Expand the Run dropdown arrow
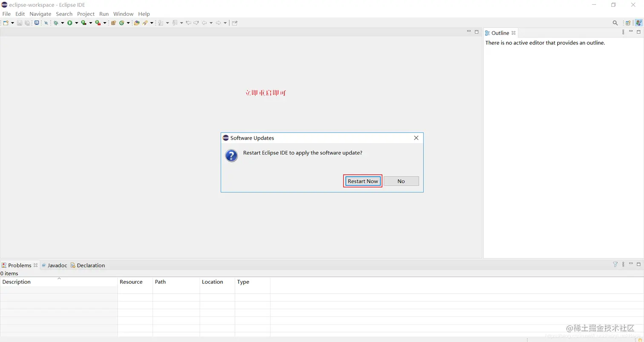This screenshot has height=342, width=644. tap(76, 23)
